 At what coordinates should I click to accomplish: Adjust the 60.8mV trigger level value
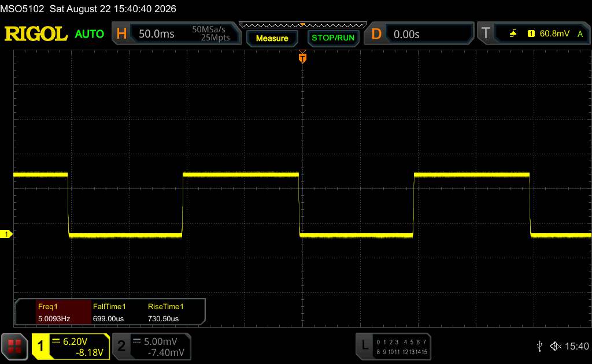point(554,34)
